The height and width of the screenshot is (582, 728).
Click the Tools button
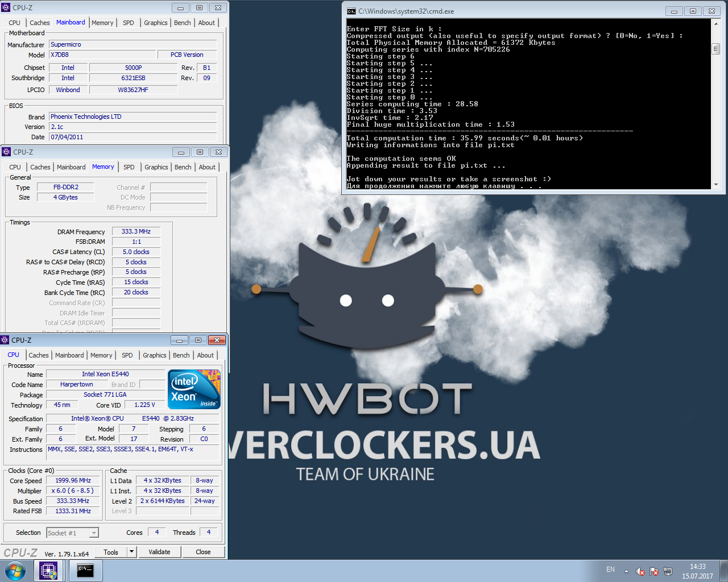pos(111,552)
